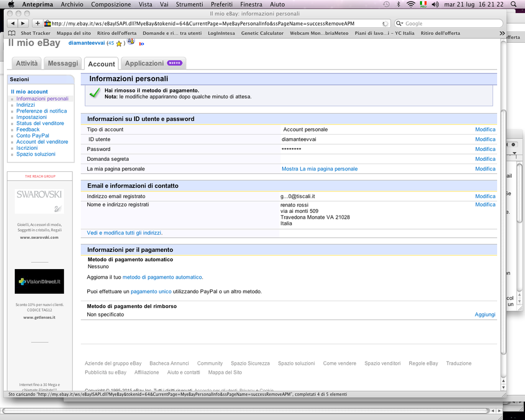Open Status del venditore in sidebar
Screen dimensions: 525x420
40,123
